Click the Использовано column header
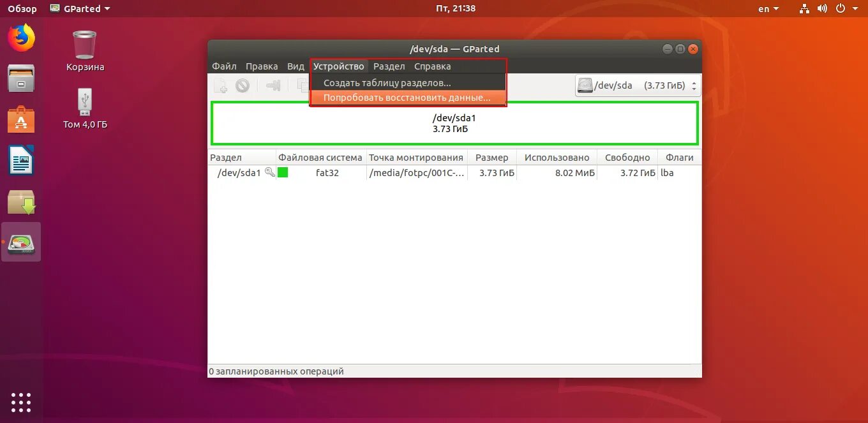 point(557,158)
